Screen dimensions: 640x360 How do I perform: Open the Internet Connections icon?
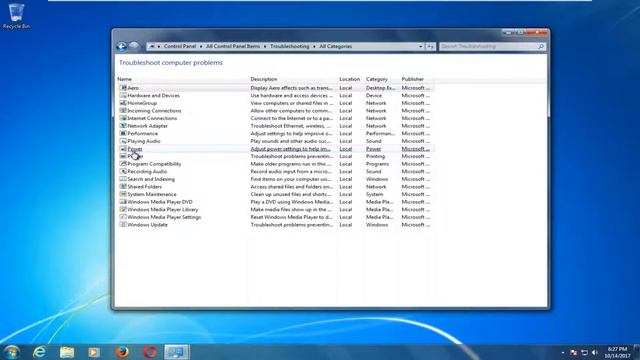pyautogui.click(x=123, y=118)
